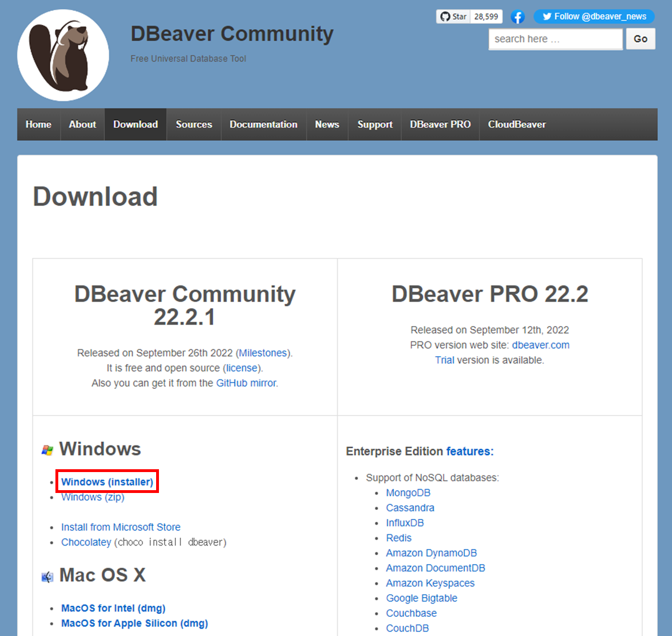Image resolution: width=672 pixels, height=636 pixels.
Task: Open Enterprise Edition features link
Action: pyautogui.click(x=469, y=451)
